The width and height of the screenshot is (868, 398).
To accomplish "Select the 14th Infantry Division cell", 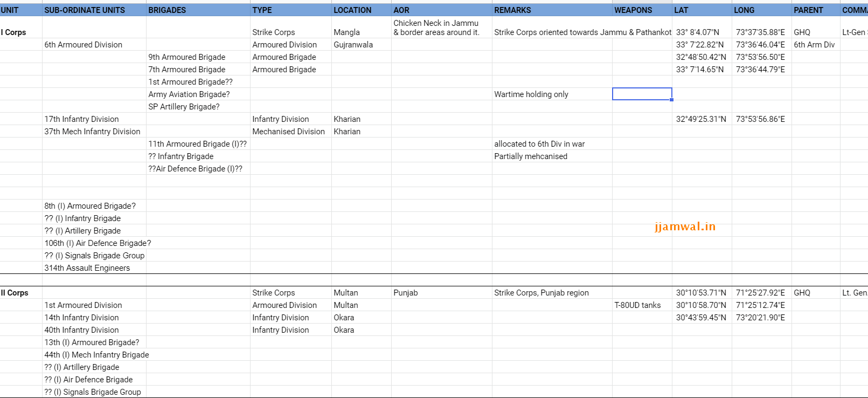I will [x=94, y=318].
